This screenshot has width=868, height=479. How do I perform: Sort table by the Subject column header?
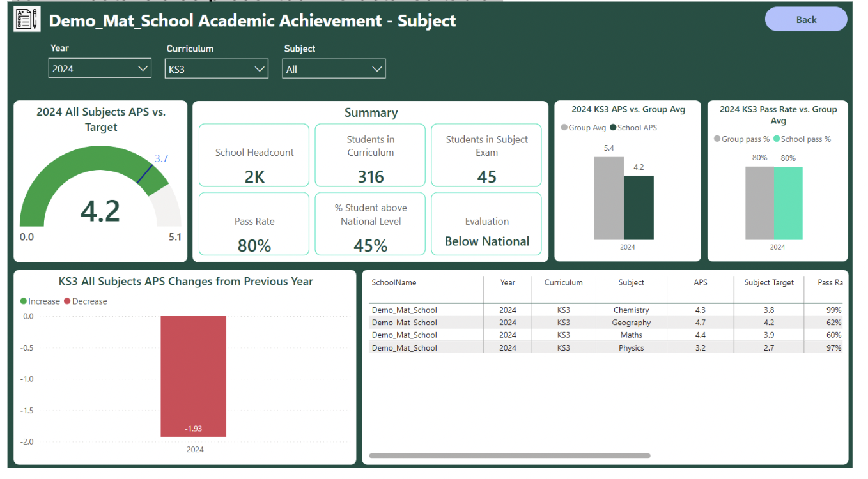point(631,282)
